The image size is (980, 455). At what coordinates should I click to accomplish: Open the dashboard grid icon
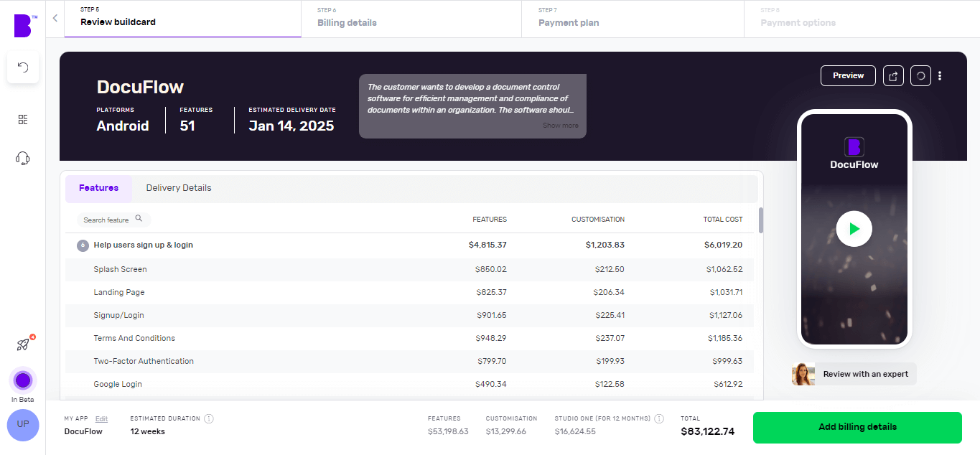(23, 120)
